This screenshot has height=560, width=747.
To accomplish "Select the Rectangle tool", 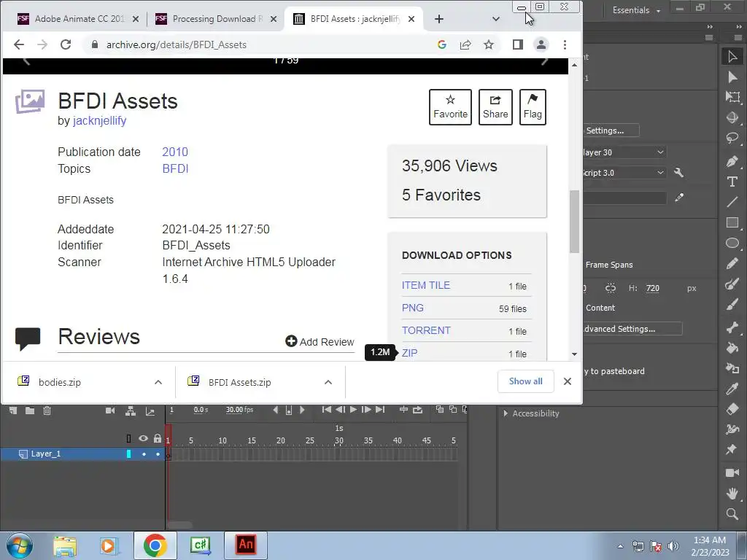I will pos(732,222).
